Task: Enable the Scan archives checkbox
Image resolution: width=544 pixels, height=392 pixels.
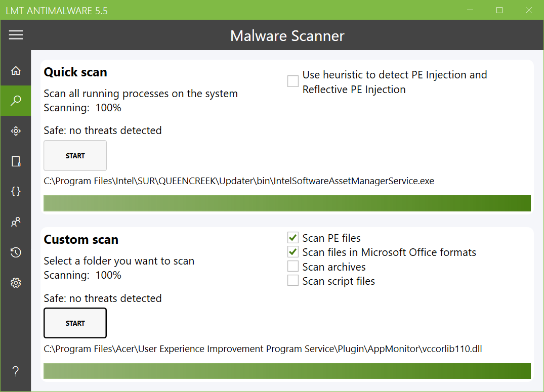Action: click(x=293, y=267)
